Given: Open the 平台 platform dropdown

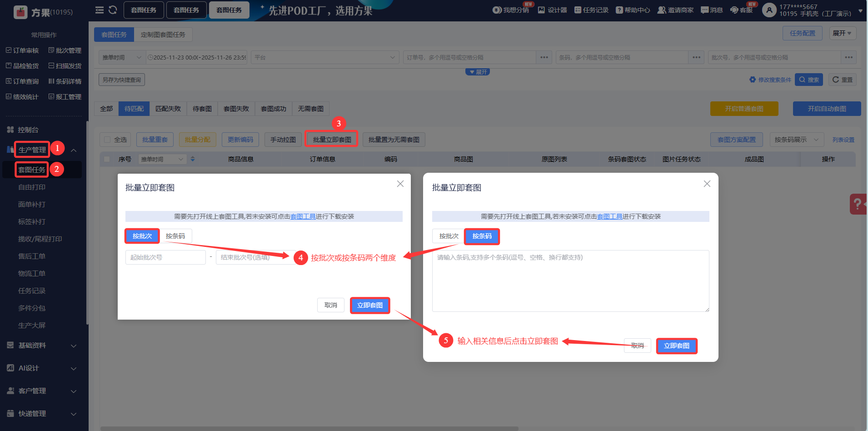Looking at the screenshot, I should click(324, 57).
